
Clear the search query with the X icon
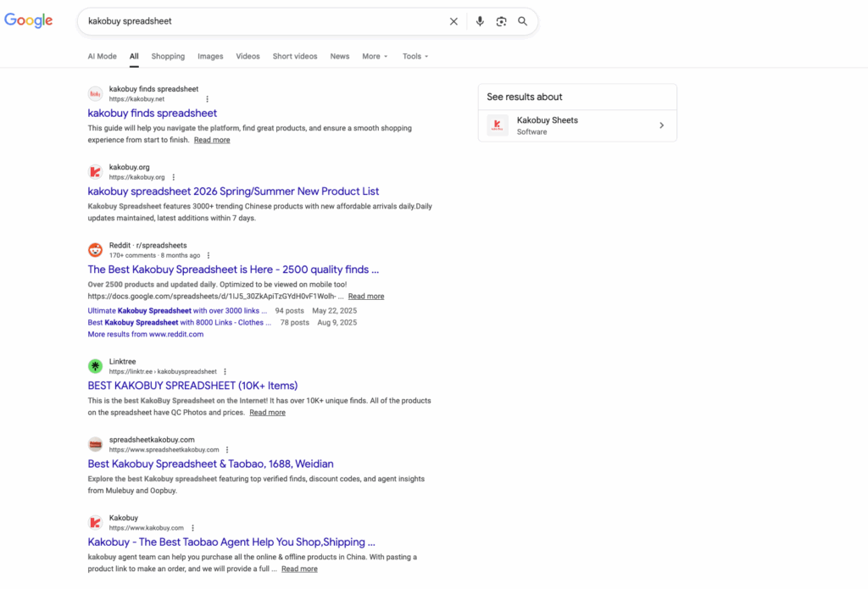(x=453, y=21)
